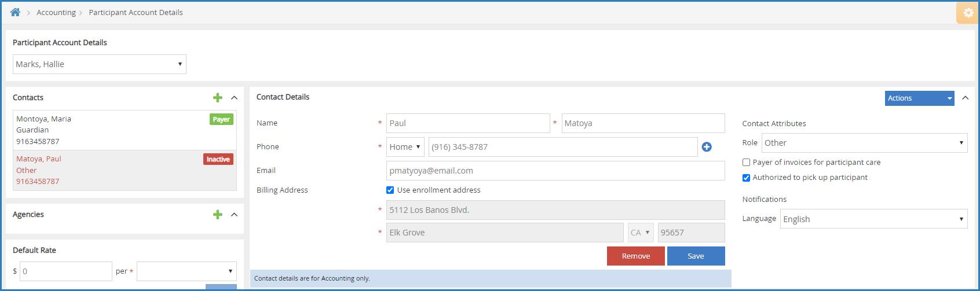Click street address field 5112 Los Banos Blvd.
Viewport: 980px width, 291px height.
(x=555, y=210)
